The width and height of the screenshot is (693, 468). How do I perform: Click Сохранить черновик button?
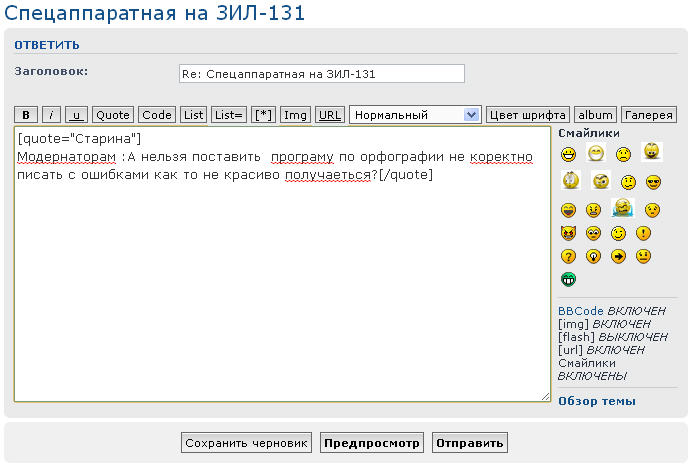pos(246,443)
